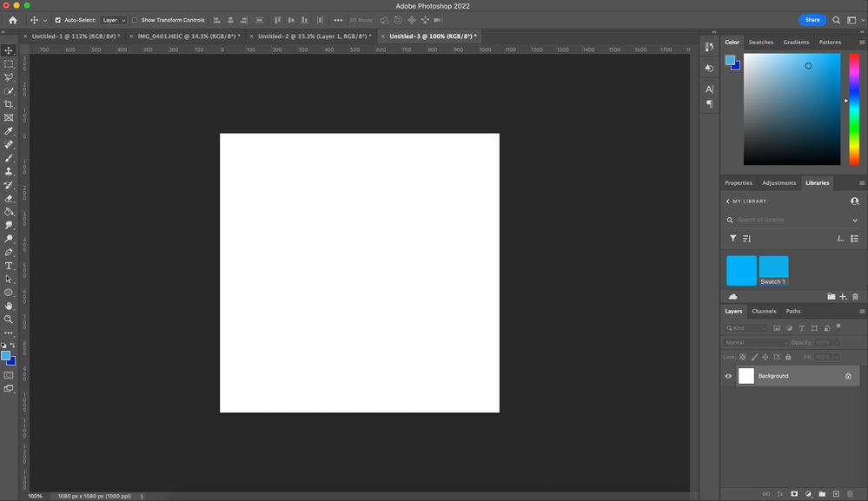Open the Kind filter dropdown
This screenshot has width=868, height=501.
point(745,327)
